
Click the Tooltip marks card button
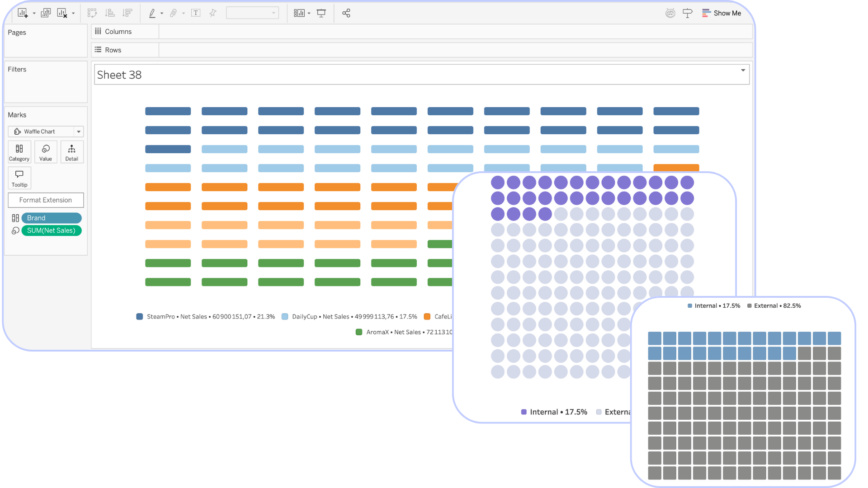coord(19,178)
